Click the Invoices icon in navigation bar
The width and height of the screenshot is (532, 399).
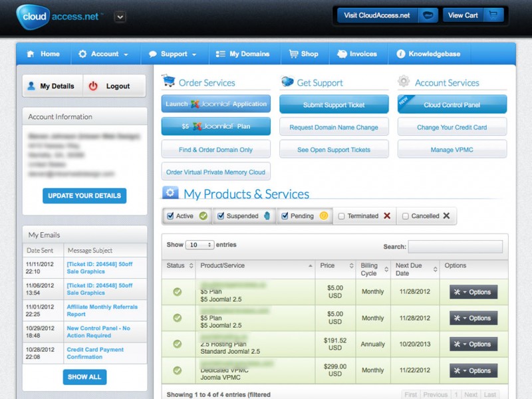[342, 54]
